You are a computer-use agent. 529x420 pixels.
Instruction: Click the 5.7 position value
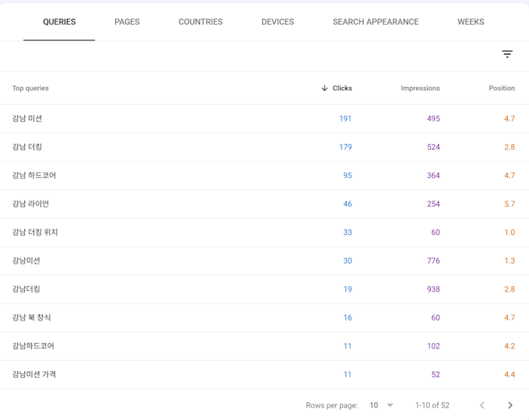click(x=510, y=204)
